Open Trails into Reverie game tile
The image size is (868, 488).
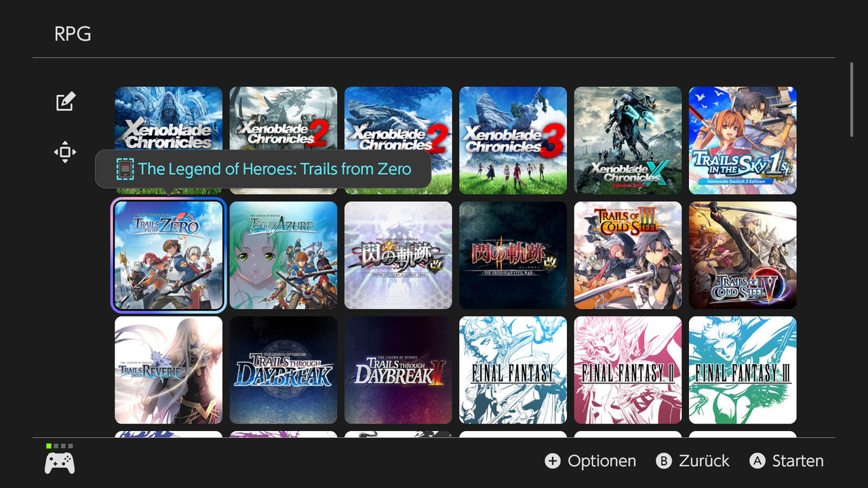[x=169, y=370]
